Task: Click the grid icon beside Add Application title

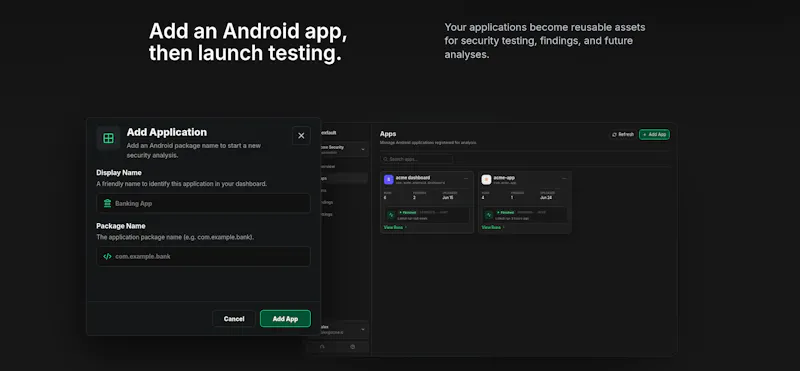Action: click(109, 138)
